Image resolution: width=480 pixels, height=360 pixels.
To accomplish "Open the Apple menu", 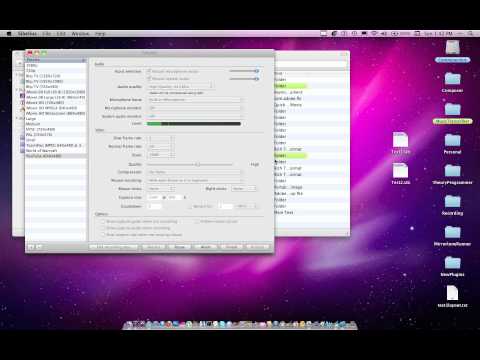I will [9, 34].
